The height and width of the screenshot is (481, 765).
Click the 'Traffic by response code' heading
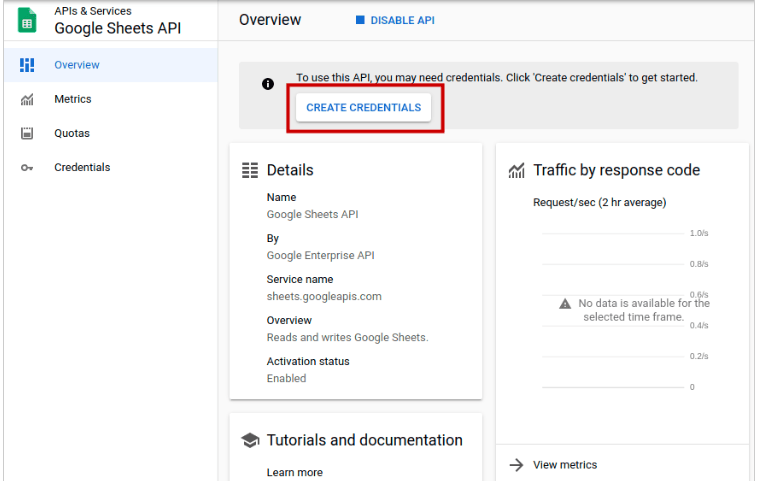pyautogui.click(x=617, y=170)
